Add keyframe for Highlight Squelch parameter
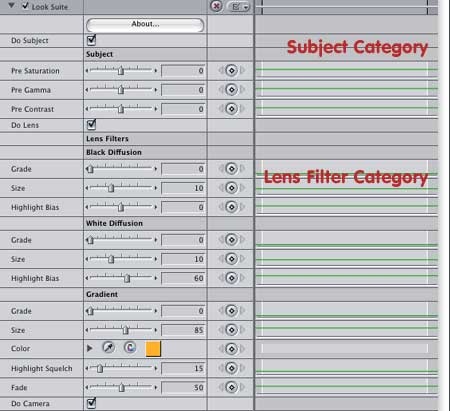Screen dimensions: 450x411 [x=231, y=368]
